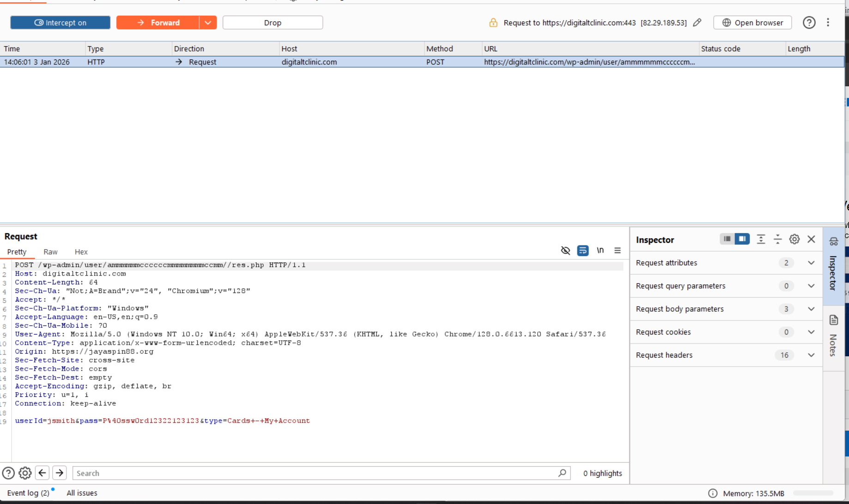
Task: Open the Forward options dropdown arrow
Action: click(208, 23)
